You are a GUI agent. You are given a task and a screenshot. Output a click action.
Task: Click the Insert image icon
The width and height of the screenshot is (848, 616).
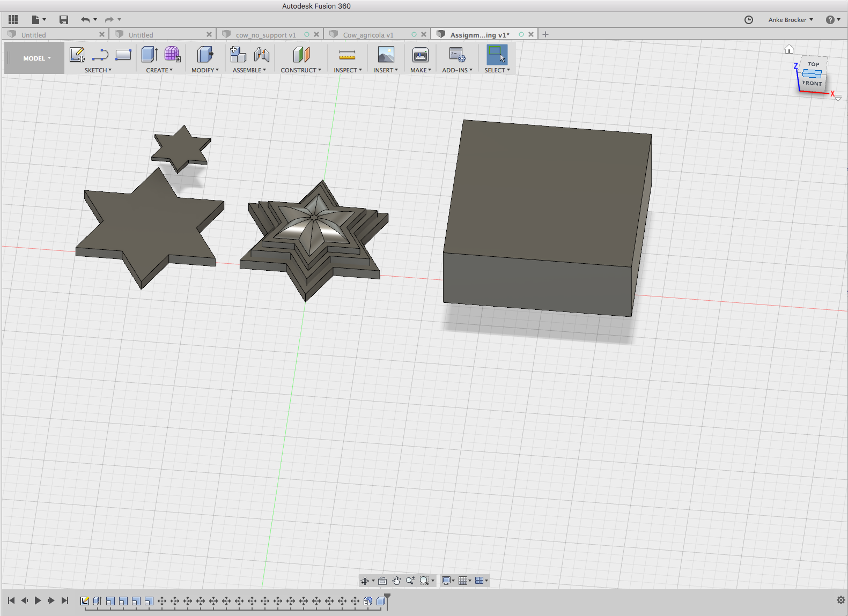386,55
